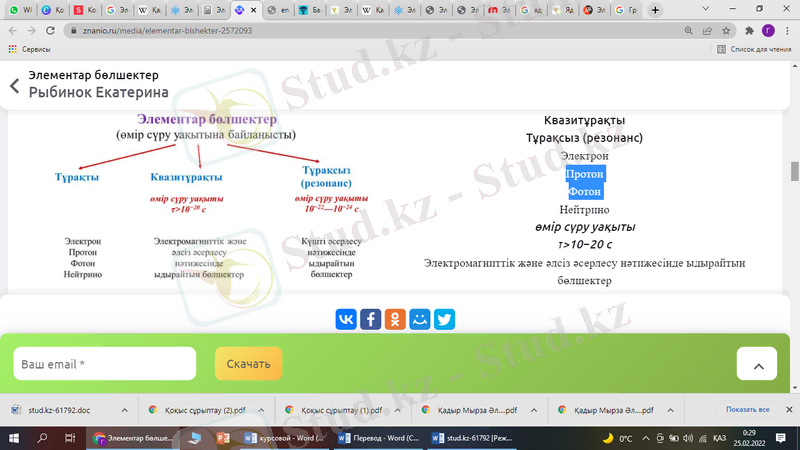Click the share page icon in address bar
Image resolution: width=800 pixels, height=450 pixels.
click(707, 31)
